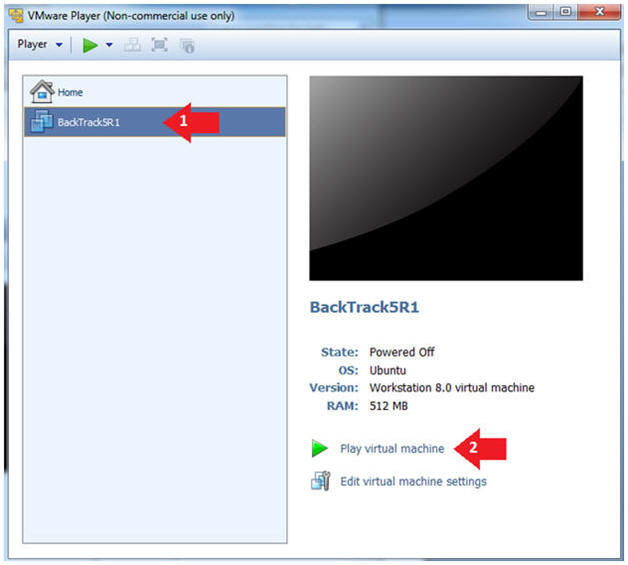628x565 pixels.
Task: Click the 'Ubuntu' OS value
Action: 388,370
